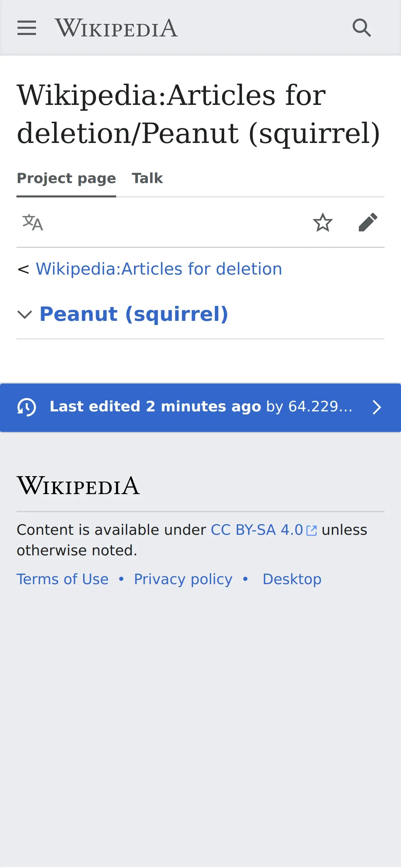401x868 pixels.
Task: Open the Privacy policy link
Action: tap(183, 579)
